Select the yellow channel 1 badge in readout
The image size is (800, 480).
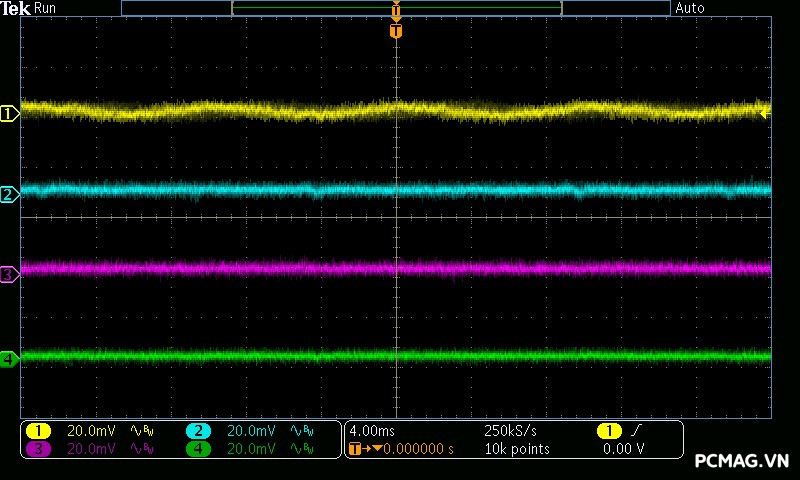[38, 431]
